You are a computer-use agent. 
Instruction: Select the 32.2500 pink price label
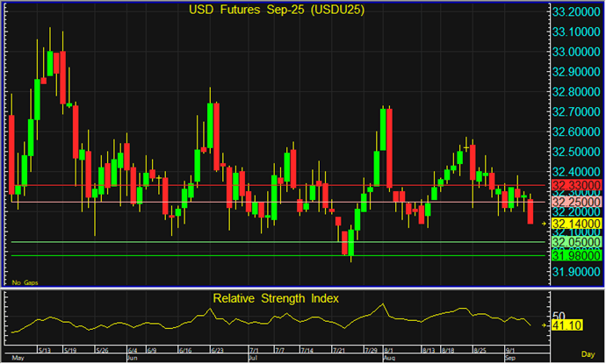click(576, 203)
